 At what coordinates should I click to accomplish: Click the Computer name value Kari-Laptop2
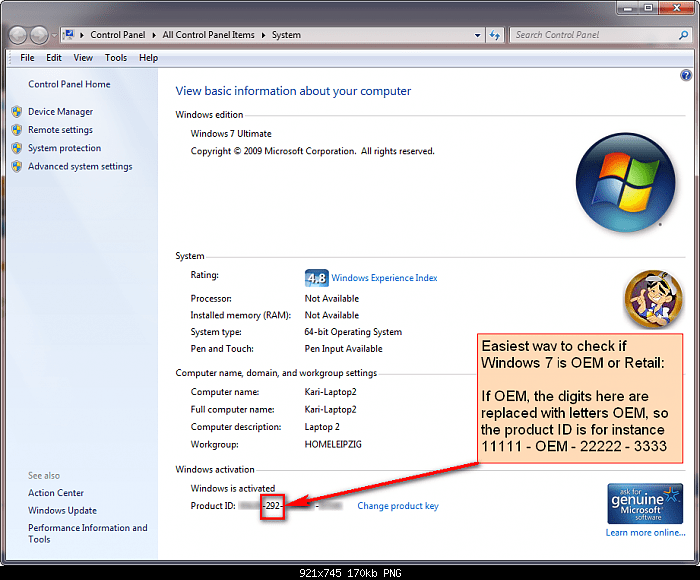pyautogui.click(x=330, y=392)
